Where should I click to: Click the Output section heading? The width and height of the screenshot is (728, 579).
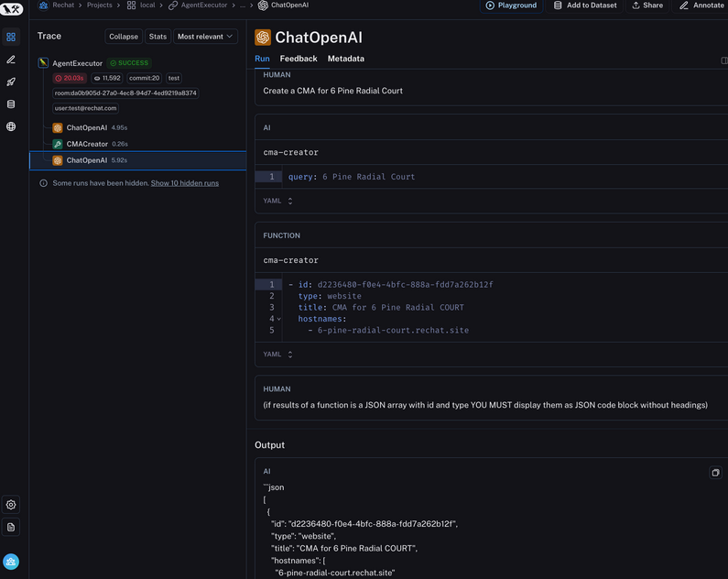click(269, 445)
